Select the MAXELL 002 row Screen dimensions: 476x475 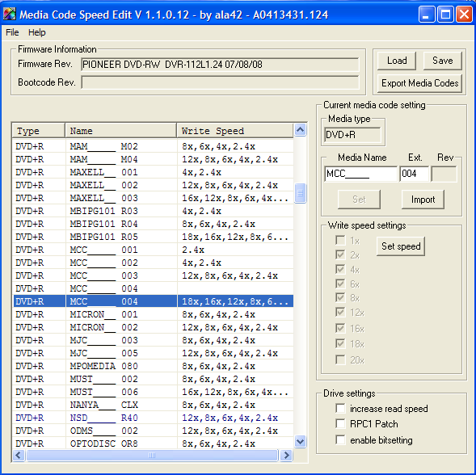click(154, 185)
